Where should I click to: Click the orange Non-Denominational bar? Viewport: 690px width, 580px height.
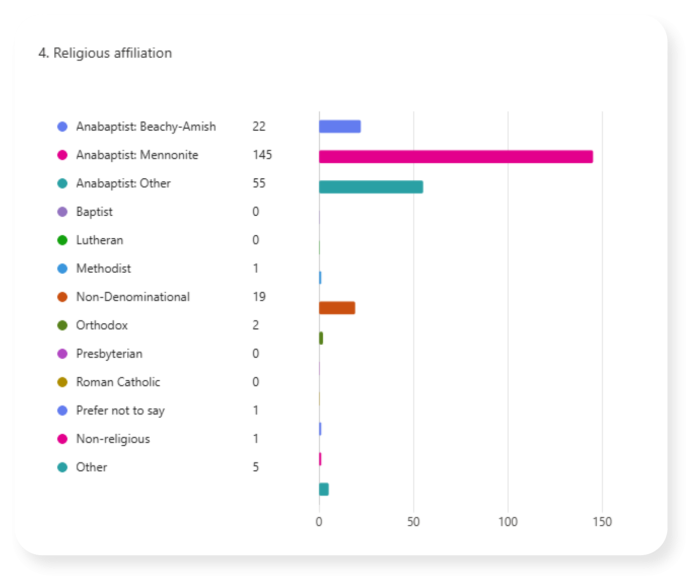pos(336,308)
